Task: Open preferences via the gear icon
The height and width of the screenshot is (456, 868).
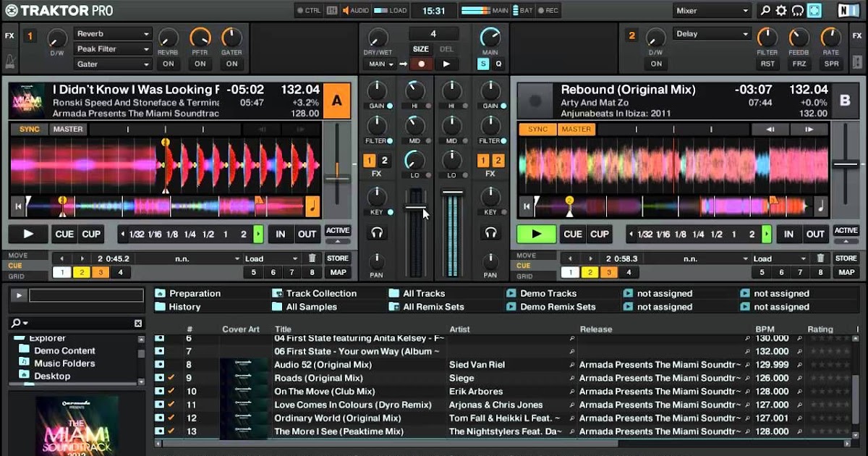Action: click(x=781, y=10)
